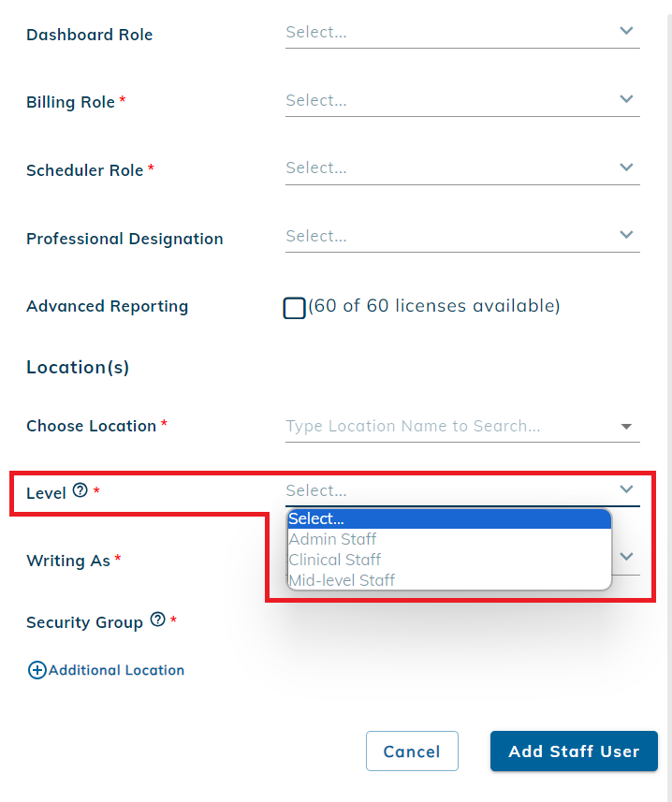This screenshot has width=672, height=802.
Task: Open the Scheduler Role dropdown
Action: 461,168
